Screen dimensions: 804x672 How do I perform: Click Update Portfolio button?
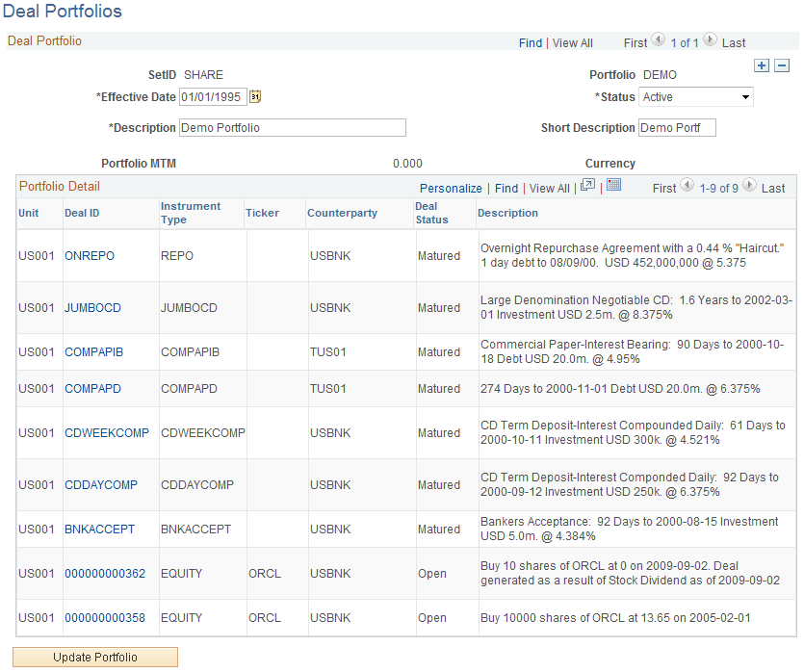pos(94,657)
